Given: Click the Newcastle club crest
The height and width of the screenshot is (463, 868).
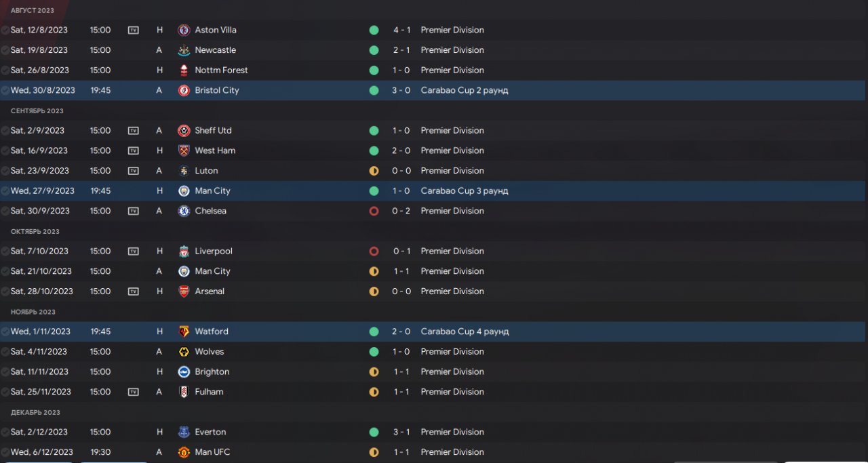Looking at the screenshot, I should click(x=184, y=50).
